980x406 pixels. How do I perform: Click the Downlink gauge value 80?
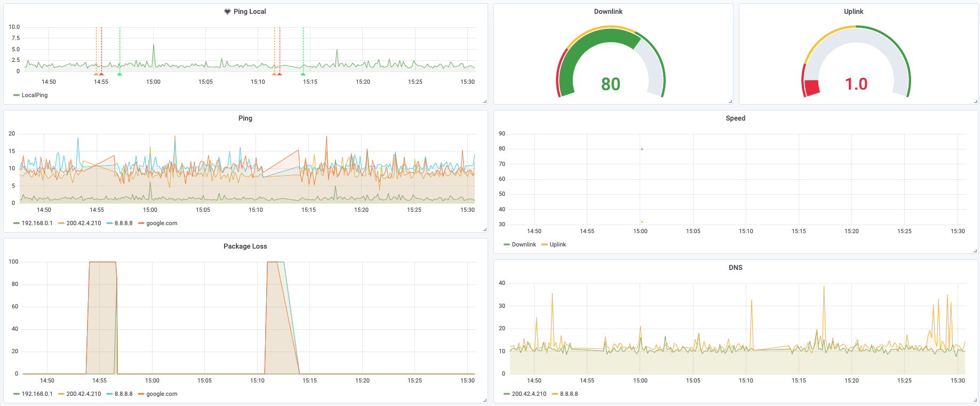(x=611, y=84)
